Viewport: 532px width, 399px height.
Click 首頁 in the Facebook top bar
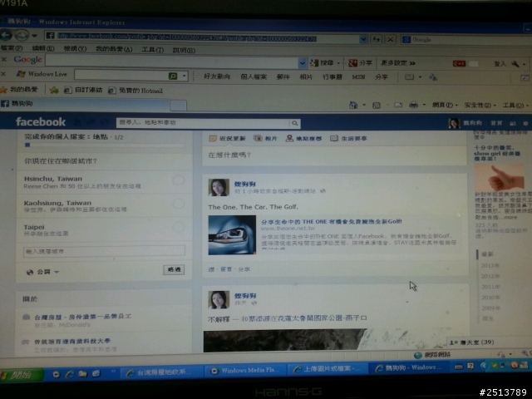coord(496,123)
